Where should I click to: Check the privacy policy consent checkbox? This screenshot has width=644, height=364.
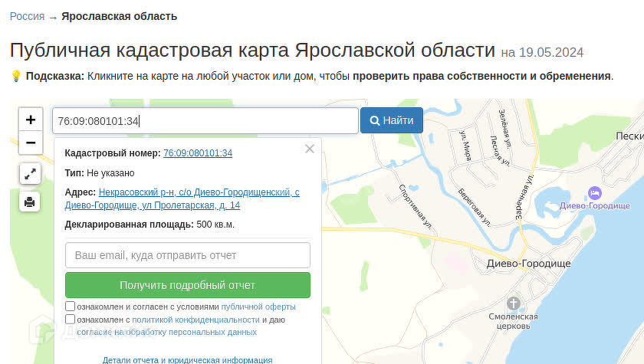coord(70,320)
